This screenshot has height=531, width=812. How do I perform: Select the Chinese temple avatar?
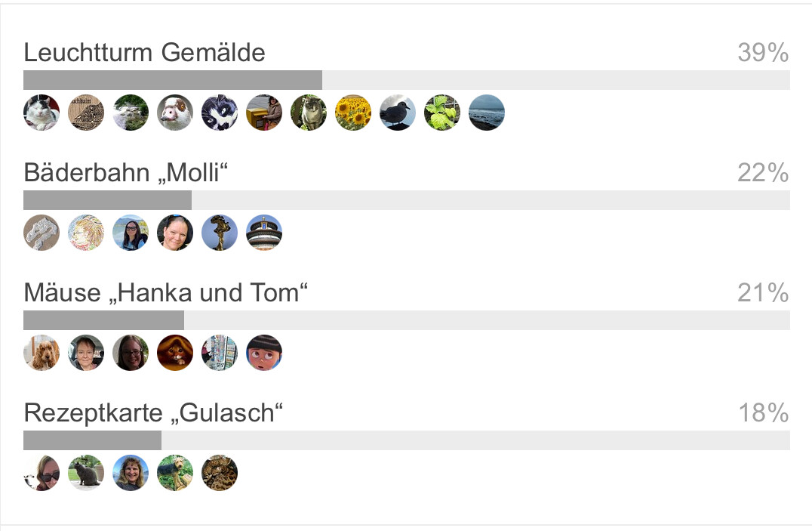pos(264,233)
